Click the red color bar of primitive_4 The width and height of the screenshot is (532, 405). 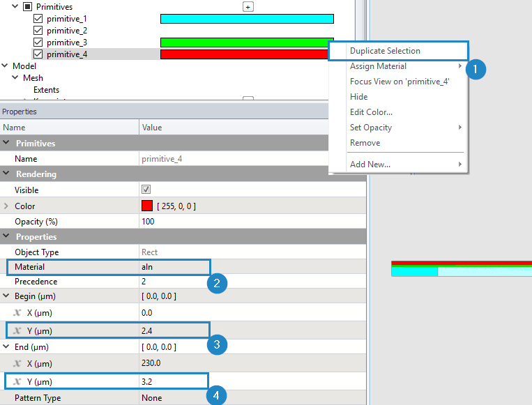244,54
